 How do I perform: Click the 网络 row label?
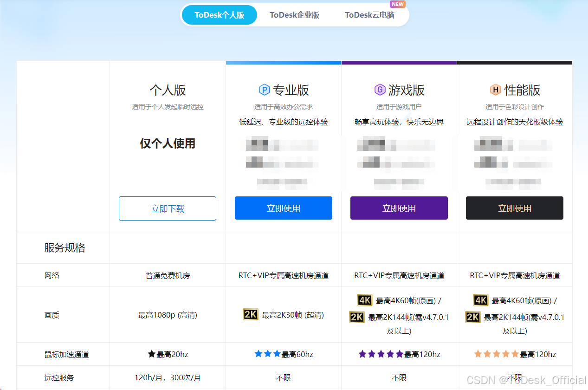click(52, 275)
